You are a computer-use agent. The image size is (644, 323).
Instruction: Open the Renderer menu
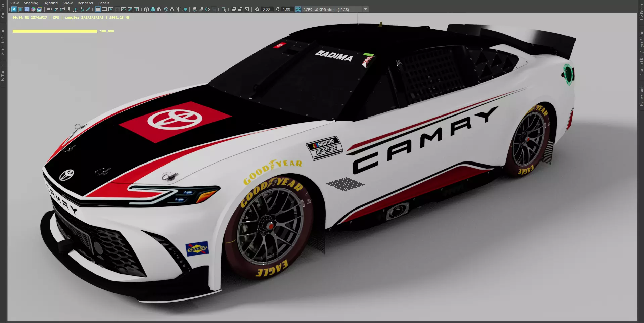pos(85,3)
